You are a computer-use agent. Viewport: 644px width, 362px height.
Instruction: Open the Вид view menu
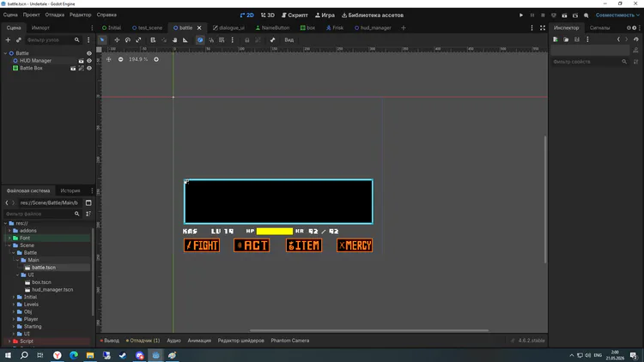coord(289,39)
